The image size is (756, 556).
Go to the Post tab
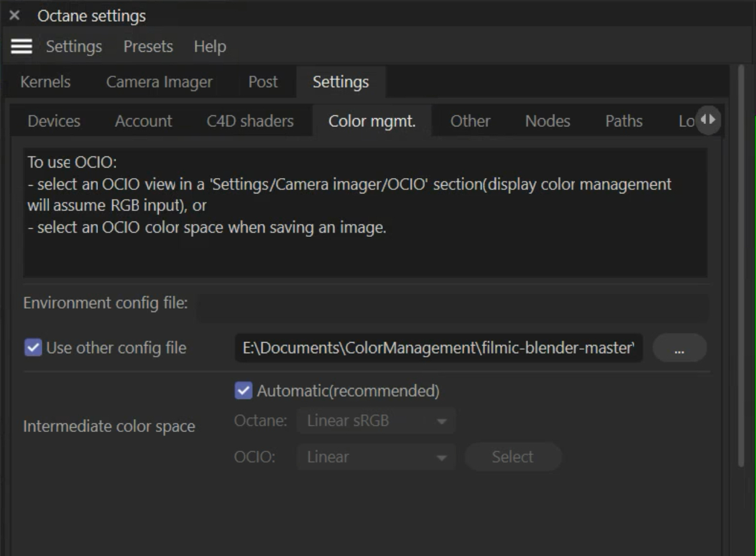click(x=263, y=82)
